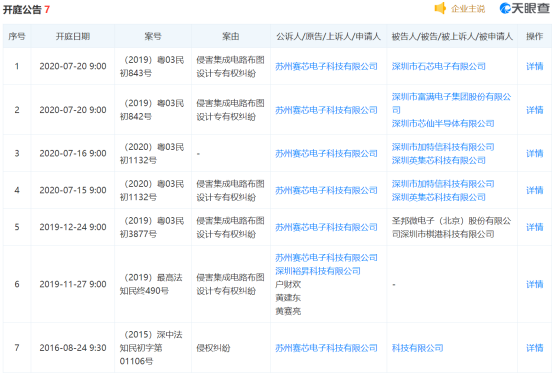Open 深圳英集芯科技有限公司 in row 4
The height and width of the screenshot is (374, 554).
pyautogui.click(x=439, y=197)
